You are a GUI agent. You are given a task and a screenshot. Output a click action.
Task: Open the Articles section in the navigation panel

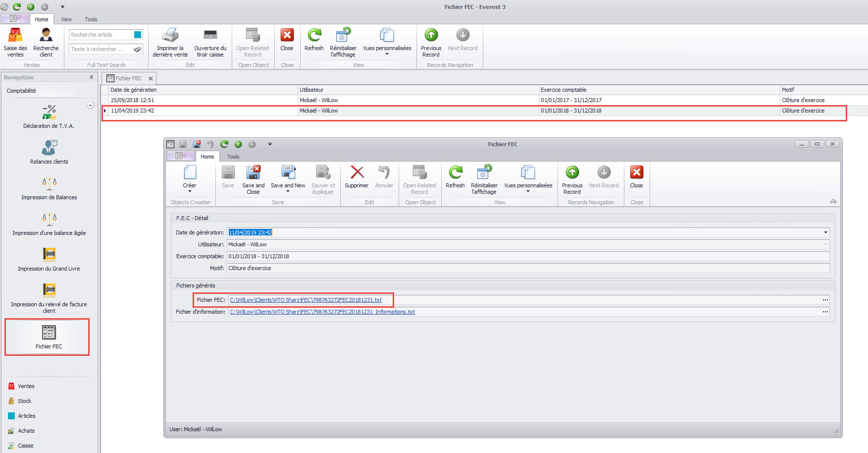(x=27, y=416)
